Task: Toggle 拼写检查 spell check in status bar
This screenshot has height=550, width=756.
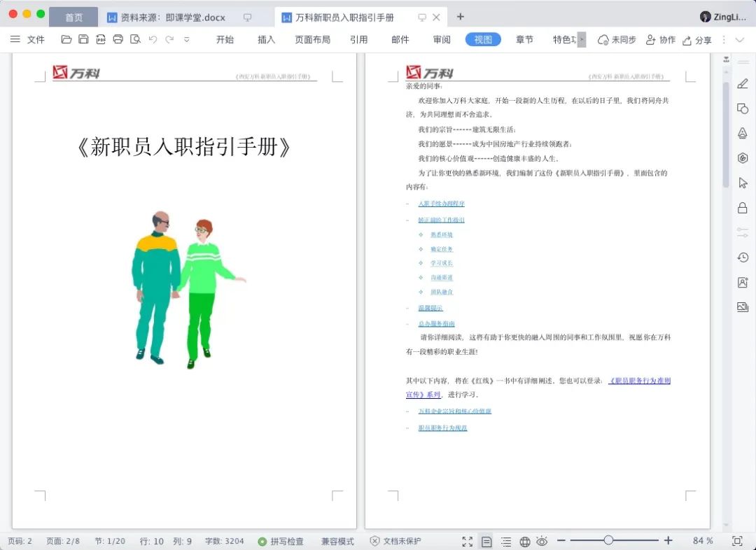Action: coord(281,542)
